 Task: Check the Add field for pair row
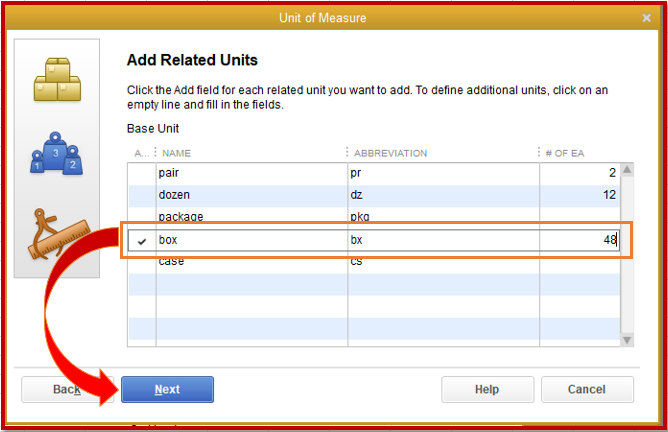click(x=142, y=173)
